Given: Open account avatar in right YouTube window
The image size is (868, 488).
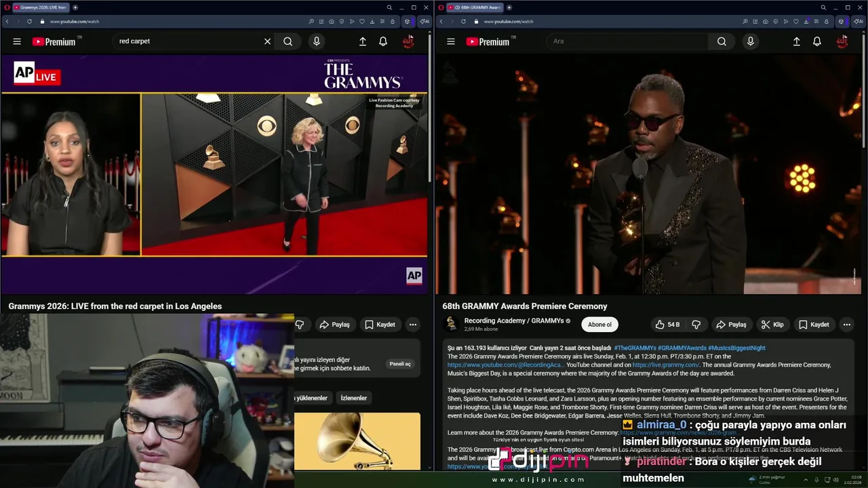Looking at the screenshot, I should tap(842, 41).
